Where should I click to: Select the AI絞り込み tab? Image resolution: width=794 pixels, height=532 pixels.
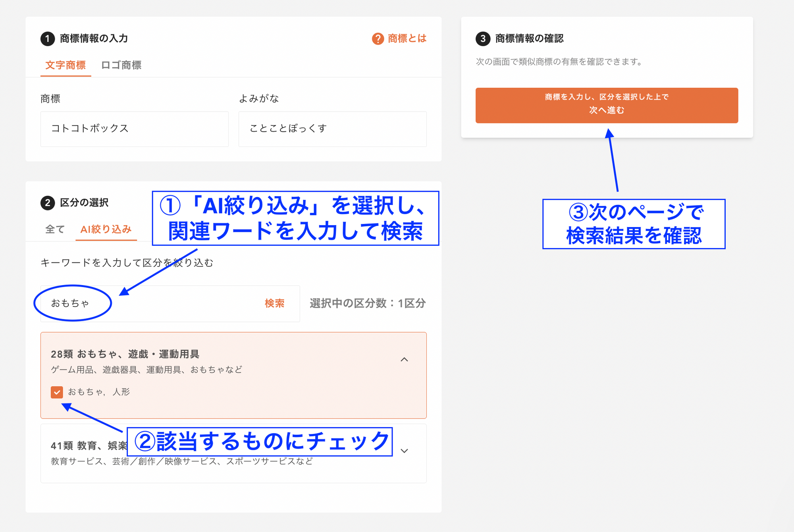106,229
